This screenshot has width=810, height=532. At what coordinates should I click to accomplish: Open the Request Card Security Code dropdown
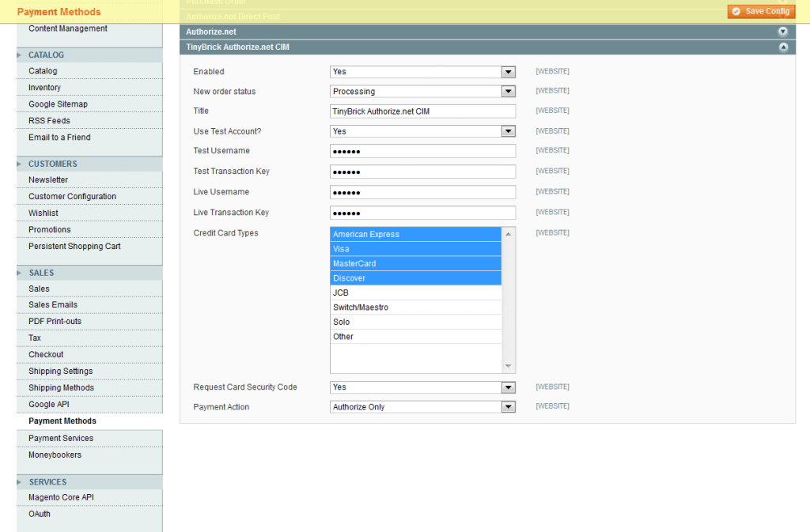[x=422, y=387]
